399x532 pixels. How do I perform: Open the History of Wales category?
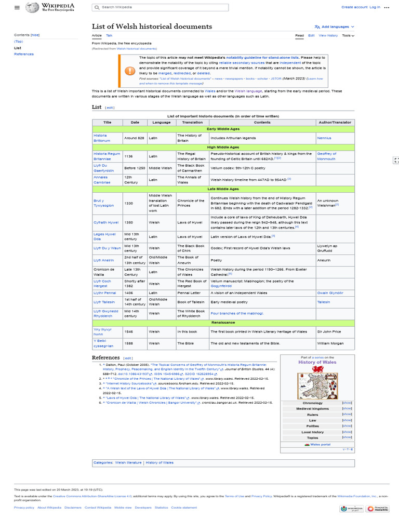point(159,463)
